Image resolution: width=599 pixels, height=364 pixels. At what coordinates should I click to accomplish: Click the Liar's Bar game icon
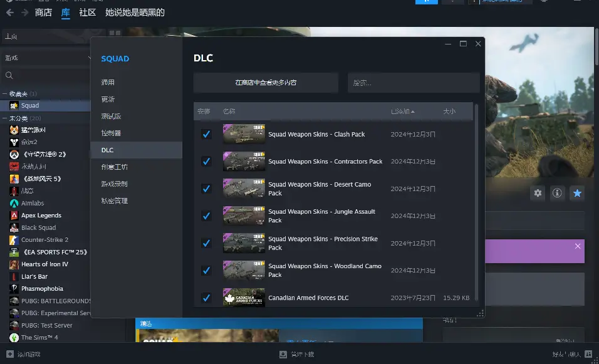pos(14,276)
